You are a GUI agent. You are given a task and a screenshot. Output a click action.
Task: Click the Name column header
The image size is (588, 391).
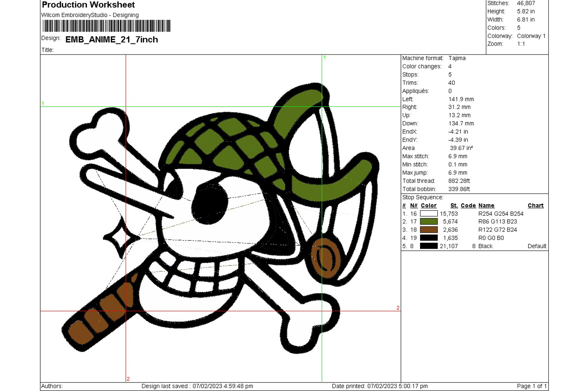pyautogui.click(x=486, y=206)
